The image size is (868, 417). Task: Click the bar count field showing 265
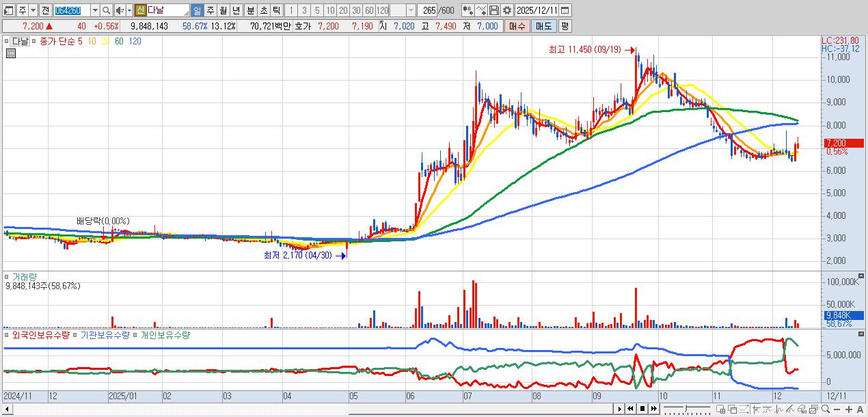coord(427,10)
